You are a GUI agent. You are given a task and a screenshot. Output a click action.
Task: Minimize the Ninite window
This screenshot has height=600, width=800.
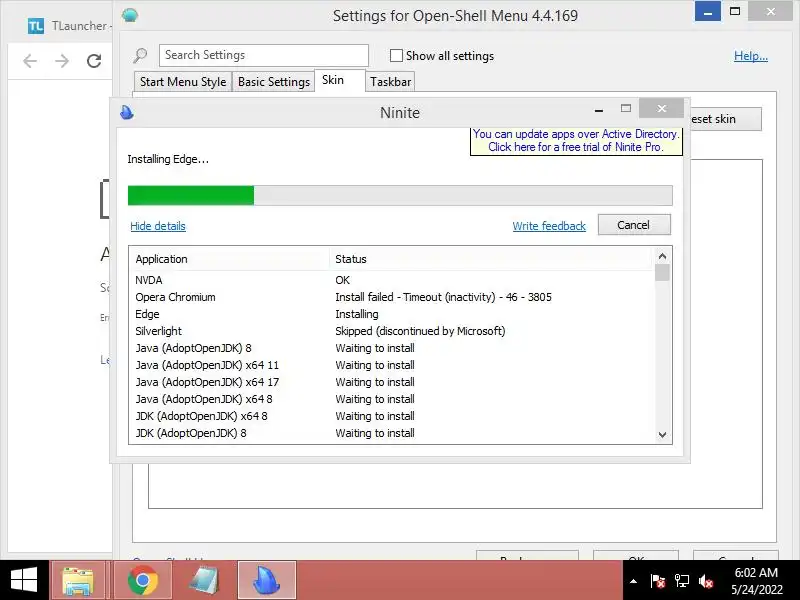(599, 109)
